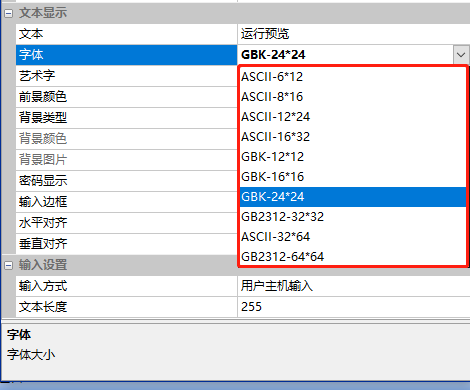Open the 字体 dropdown arrow
This screenshot has height=390, width=470.
(461, 55)
